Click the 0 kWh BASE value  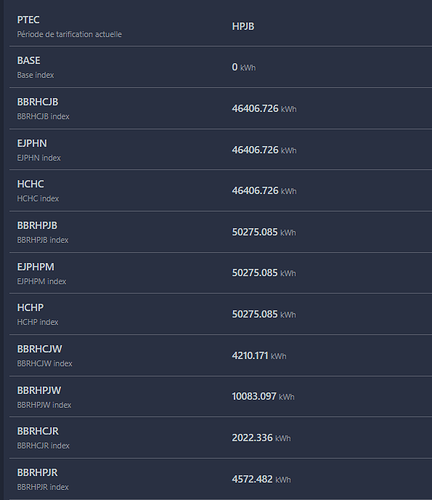[x=244, y=67]
